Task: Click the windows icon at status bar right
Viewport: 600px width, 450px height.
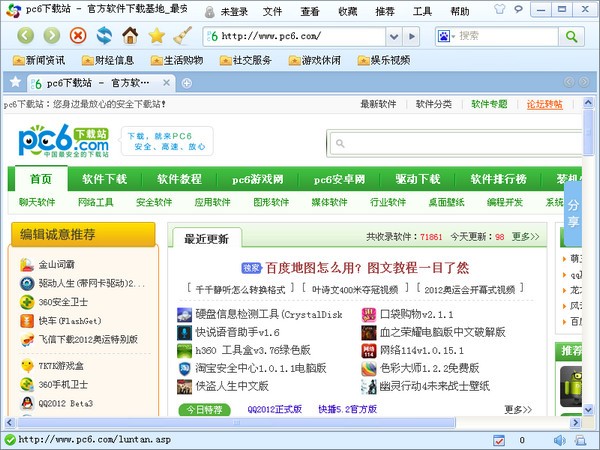Action: (580, 440)
